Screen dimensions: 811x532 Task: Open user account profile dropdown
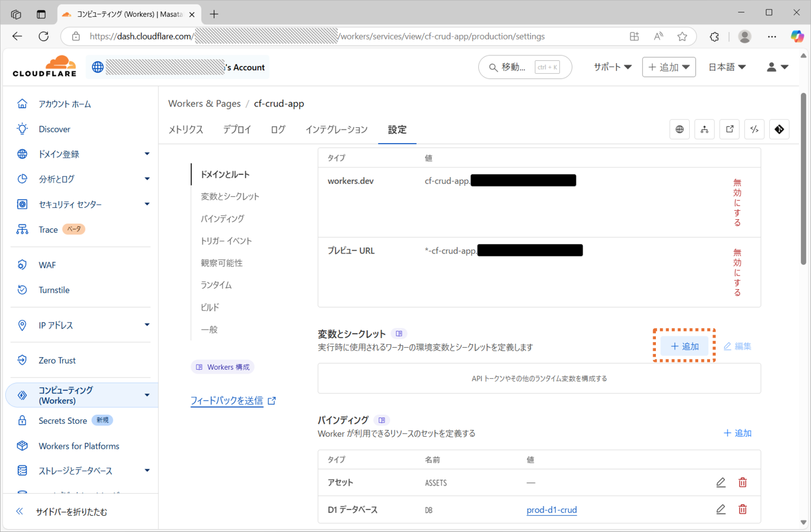click(x=777, y=67)
